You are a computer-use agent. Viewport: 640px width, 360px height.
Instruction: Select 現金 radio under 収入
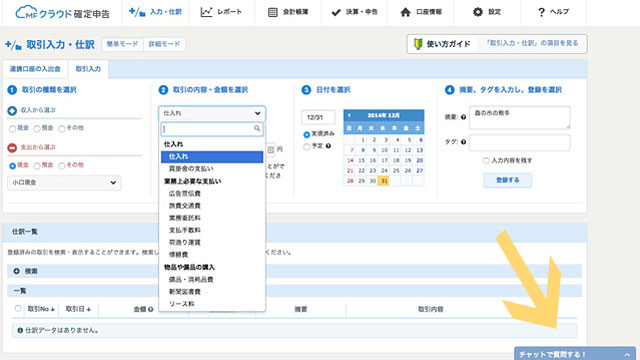[x=13, y=129]
